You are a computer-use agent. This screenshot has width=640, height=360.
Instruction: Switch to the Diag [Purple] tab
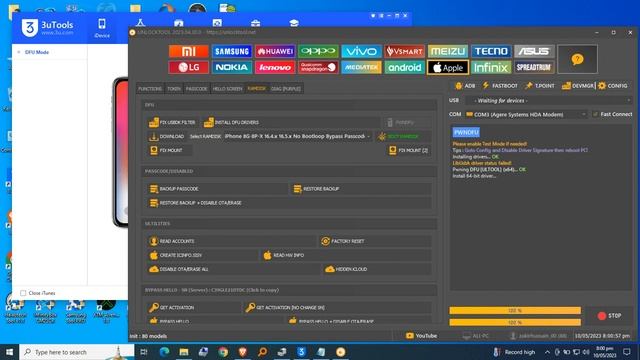[286, 89]
